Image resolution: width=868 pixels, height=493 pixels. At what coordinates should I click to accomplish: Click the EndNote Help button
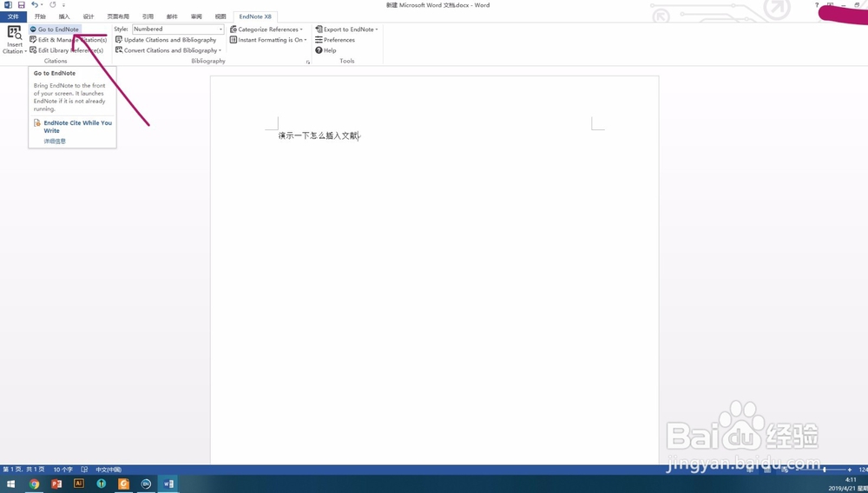325,50
